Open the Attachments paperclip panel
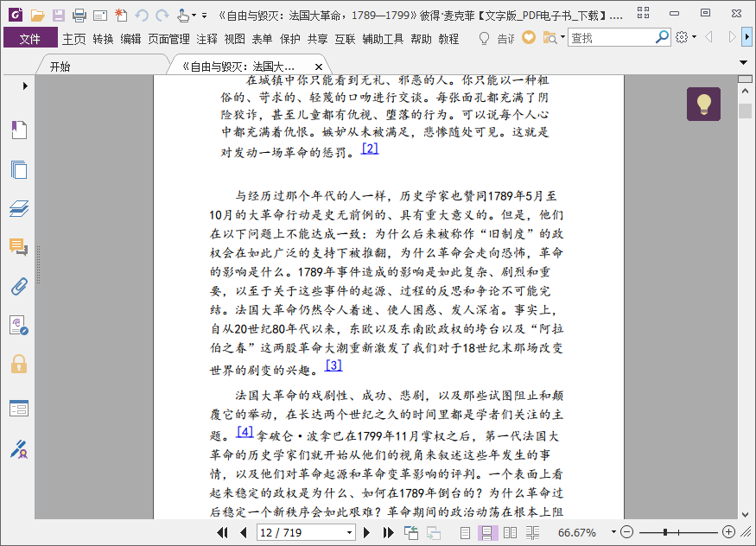Viewport: 756px width, 546px height. point(19,287)
